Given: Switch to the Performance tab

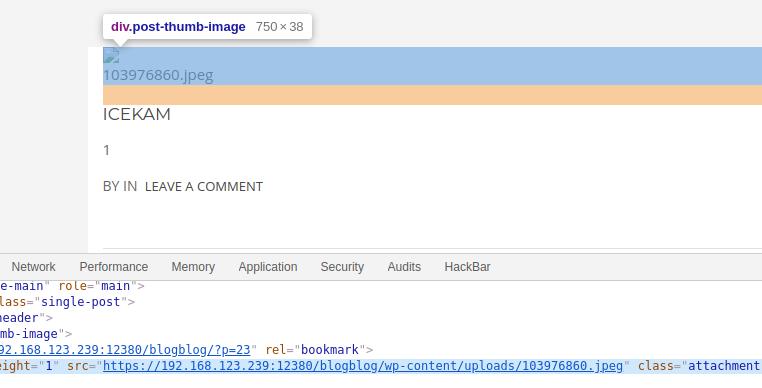Looking at the screenshot, I should click(x=114, y=267).
